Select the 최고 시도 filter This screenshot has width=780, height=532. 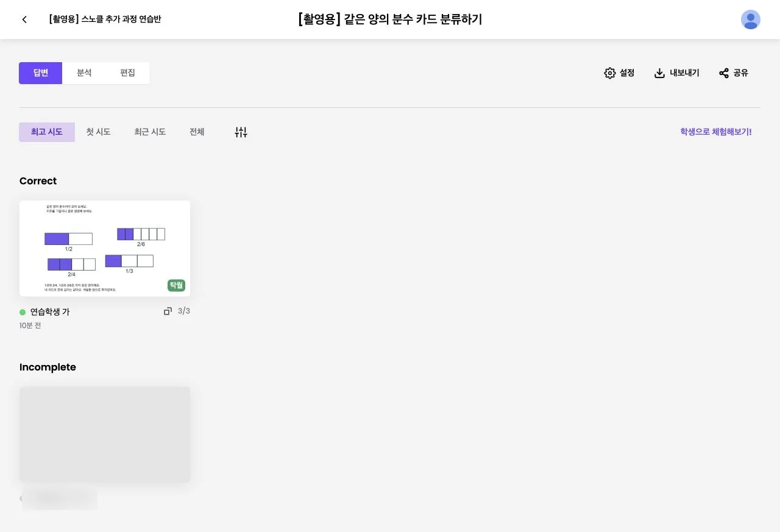click(47, 132)
